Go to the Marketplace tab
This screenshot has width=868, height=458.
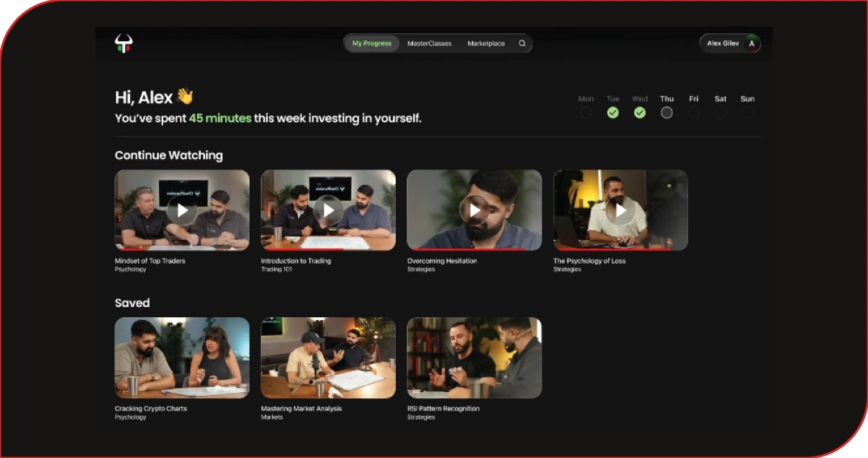[x=486, y=43]
